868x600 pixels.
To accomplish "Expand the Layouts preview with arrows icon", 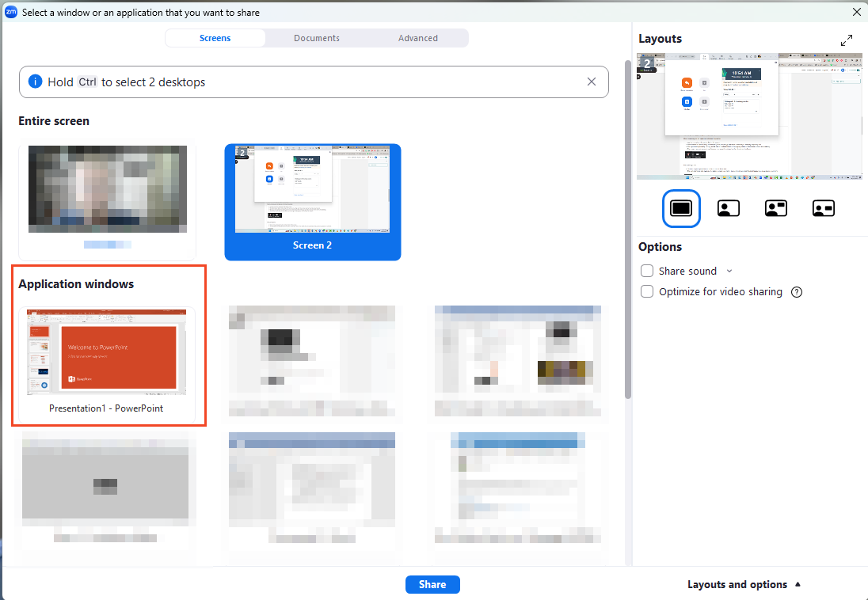I will 847,40.
